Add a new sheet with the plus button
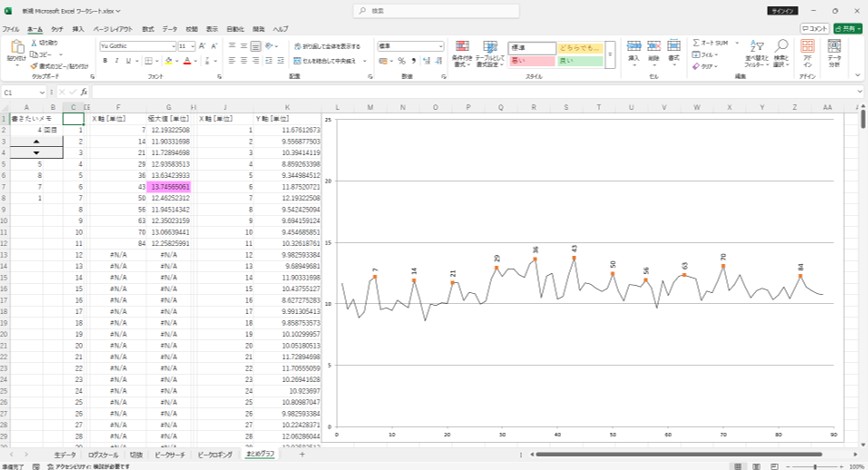This screenshot has height=470, width=868. [x=302, y=454]
